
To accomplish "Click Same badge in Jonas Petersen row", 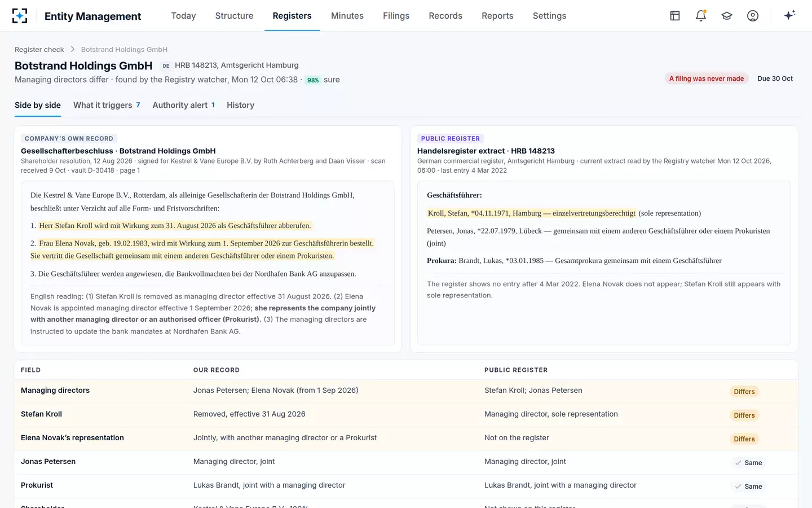I will pyautogui.click(x=748, y=463).
